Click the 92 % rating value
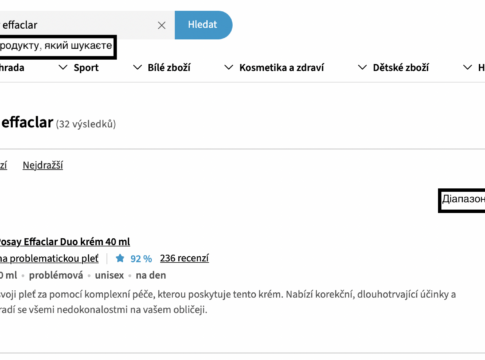Viewport: 485px width, 360px height. point(141,259)
